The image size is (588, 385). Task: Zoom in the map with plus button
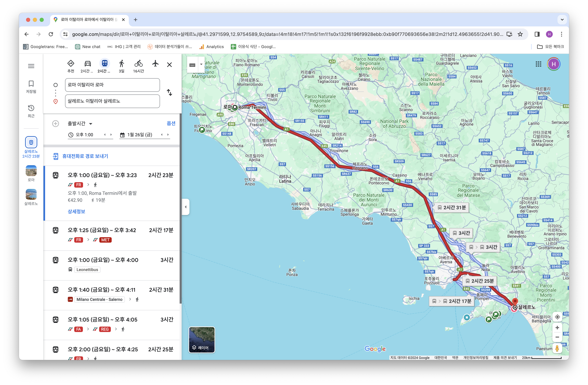click(557, 328)
